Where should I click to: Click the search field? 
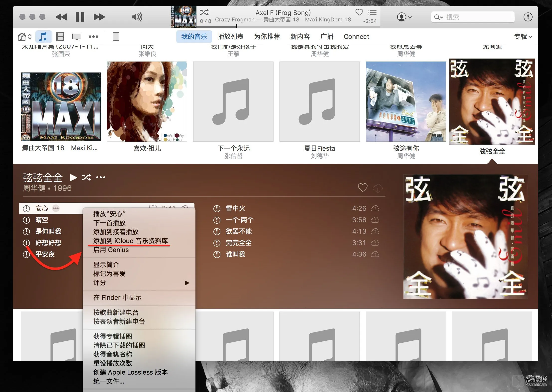[x=473, y=17]
